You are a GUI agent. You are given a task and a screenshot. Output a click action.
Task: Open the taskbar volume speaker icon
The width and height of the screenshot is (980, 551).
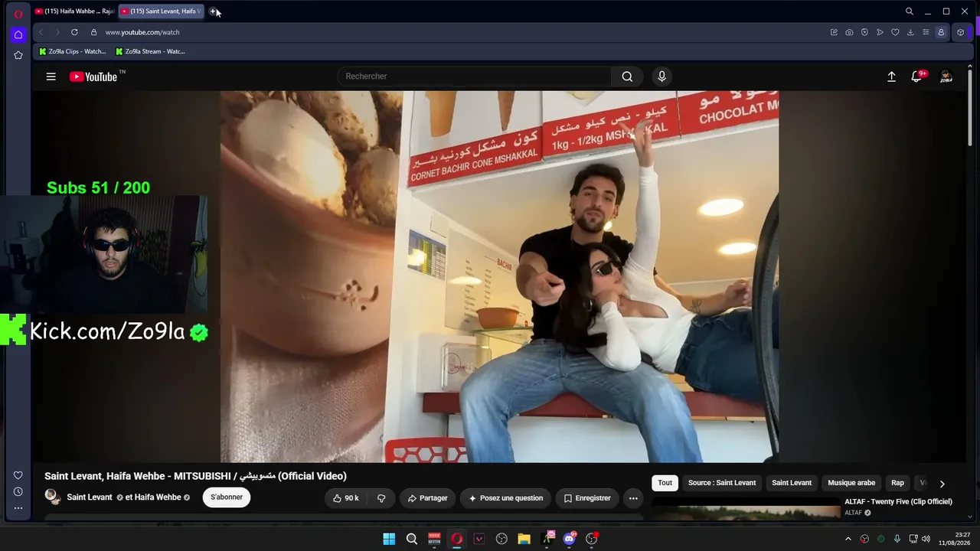[x=926, y=539]
